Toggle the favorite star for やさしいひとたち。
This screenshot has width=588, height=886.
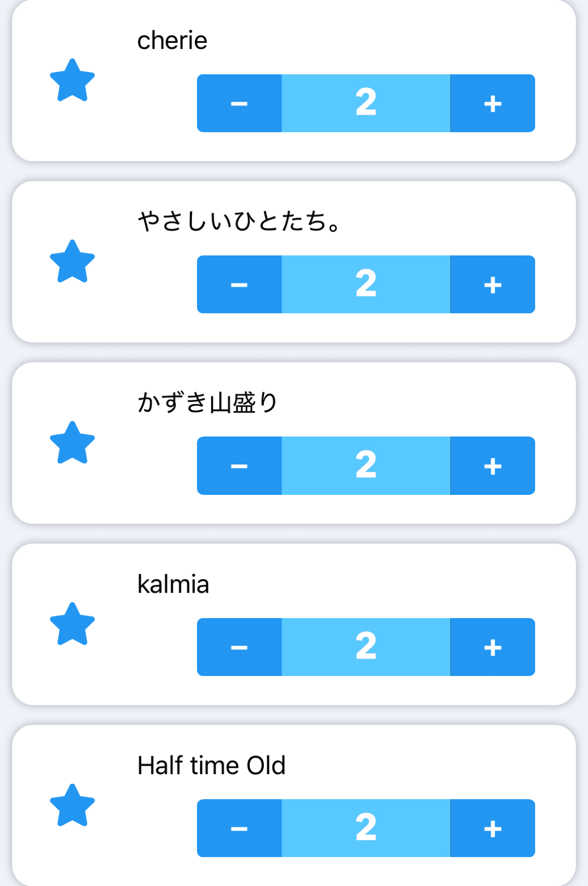click(x=72, y=262)
